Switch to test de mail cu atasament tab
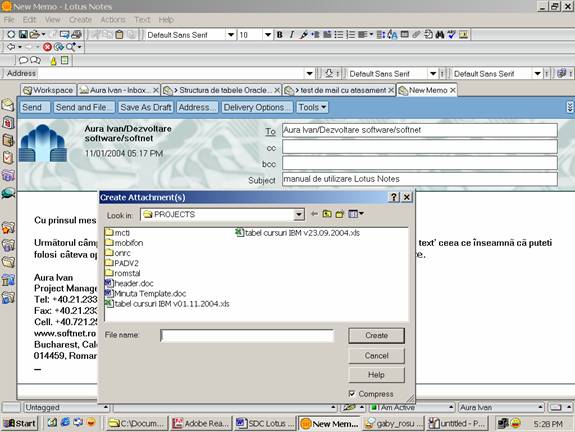 [339, 90]
